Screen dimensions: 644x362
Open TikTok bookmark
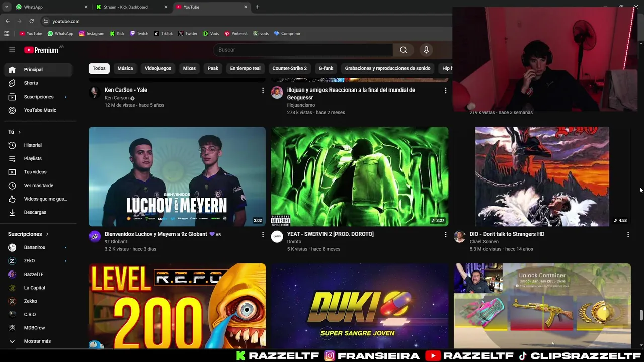point(163,34)
